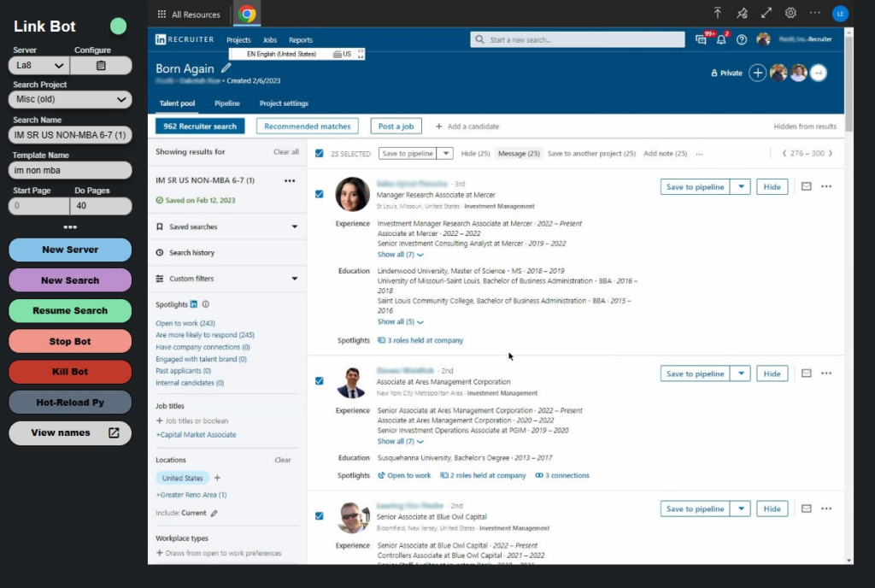Switch to the Project settings tab

(x=284, y=103)
